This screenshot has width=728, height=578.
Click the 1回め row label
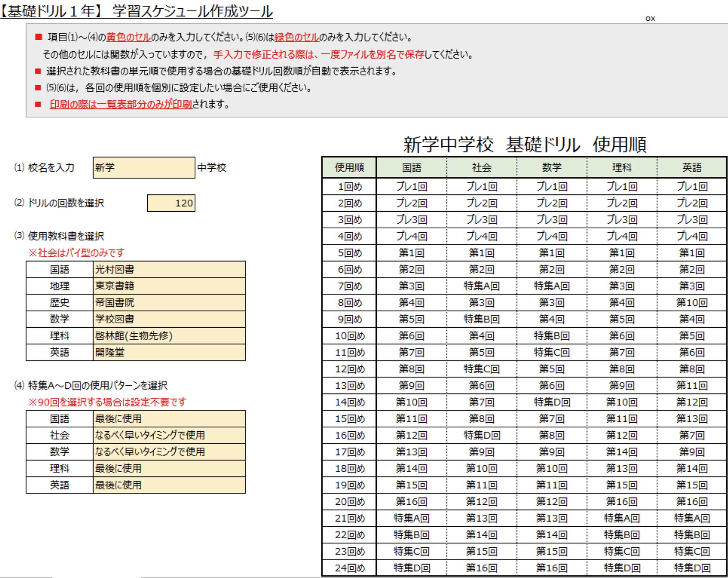[x=350, y=187]
